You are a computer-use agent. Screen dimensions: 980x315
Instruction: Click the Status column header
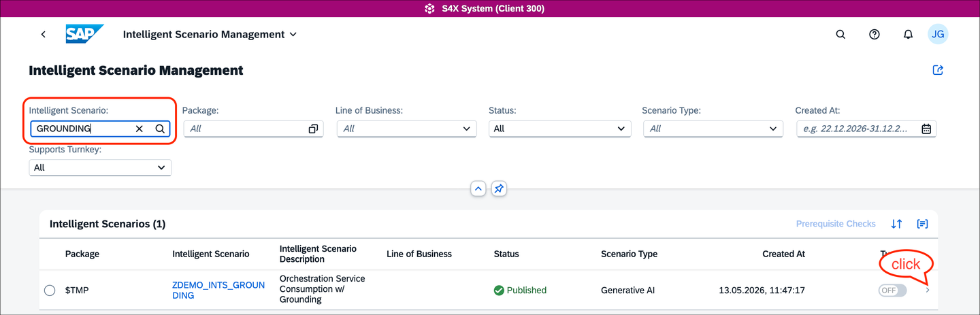tap(506, 254)
